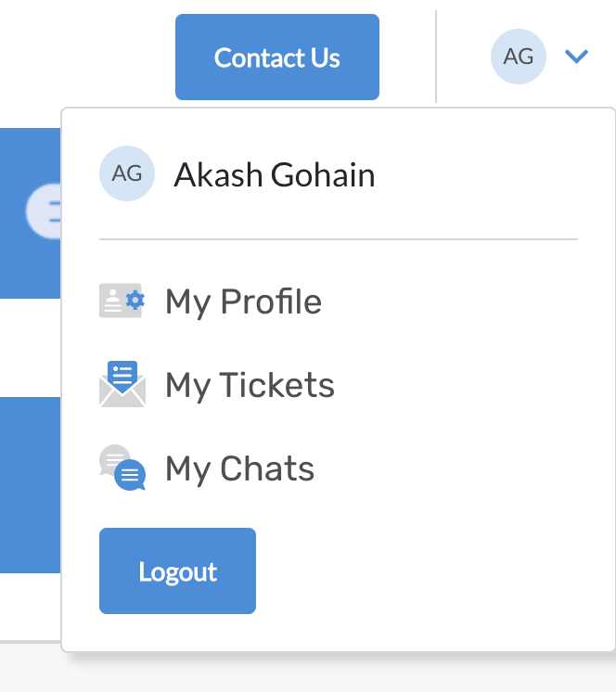Go to My Tickets

250,385
